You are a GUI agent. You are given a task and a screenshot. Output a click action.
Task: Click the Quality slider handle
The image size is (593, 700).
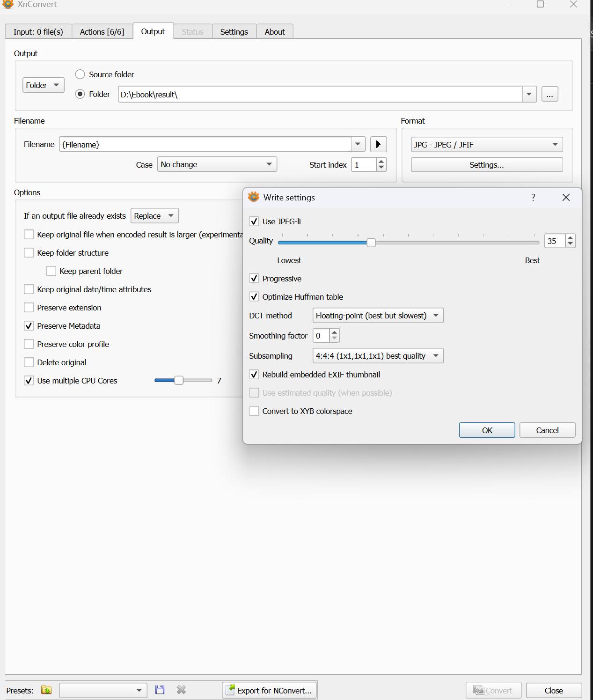pyautogui.click(x=371, y=243)
